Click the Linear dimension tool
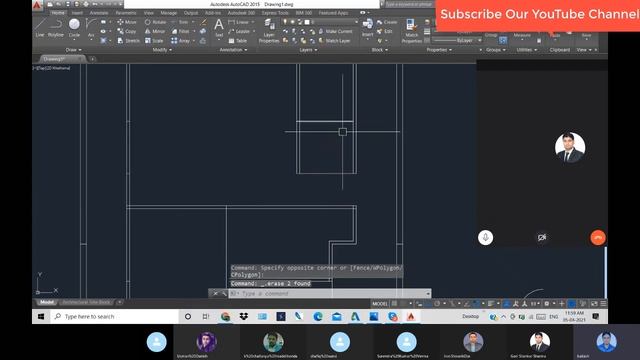Image resolution: width=640 pixels, height=360 pixels. click(x=239, y=22)
